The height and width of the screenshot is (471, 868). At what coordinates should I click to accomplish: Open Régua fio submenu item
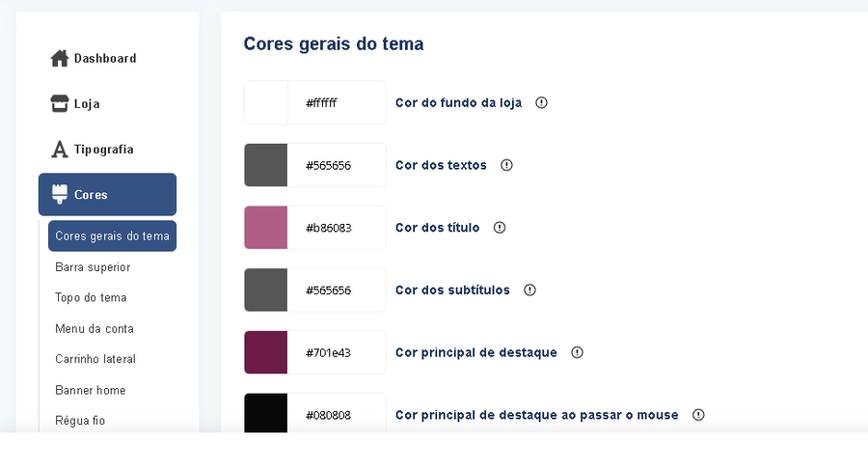click(x=80, y=421)
